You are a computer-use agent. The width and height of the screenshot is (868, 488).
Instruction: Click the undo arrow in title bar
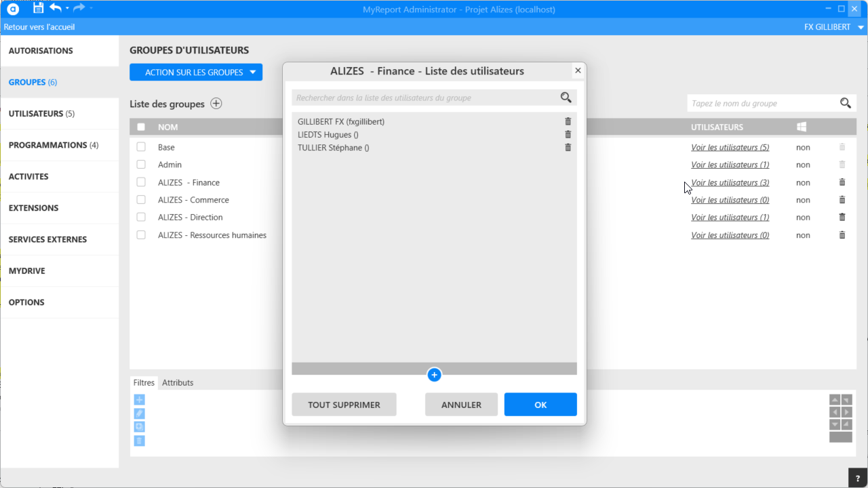56,8
